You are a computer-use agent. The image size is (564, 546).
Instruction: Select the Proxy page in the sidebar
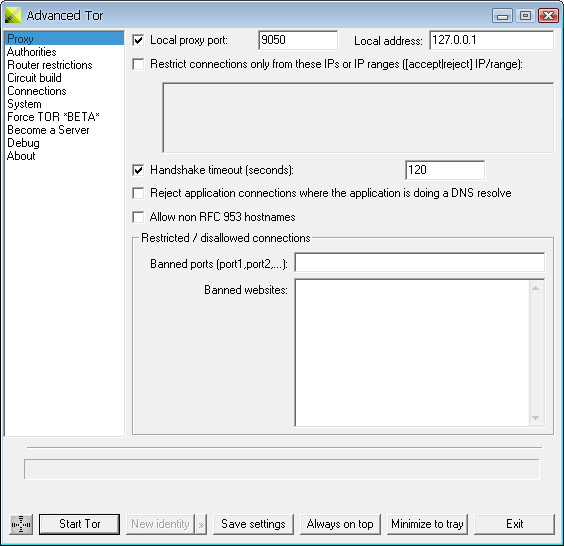tap(65, 38)
